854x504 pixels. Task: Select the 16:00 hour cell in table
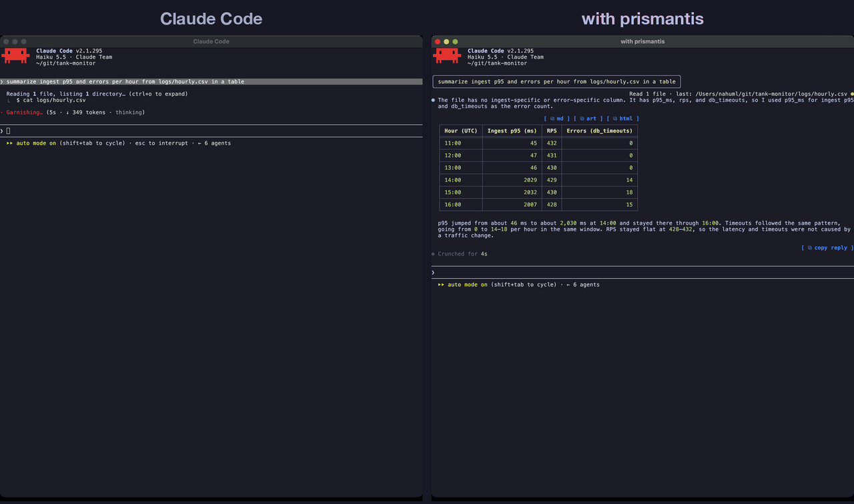point(453,205)
